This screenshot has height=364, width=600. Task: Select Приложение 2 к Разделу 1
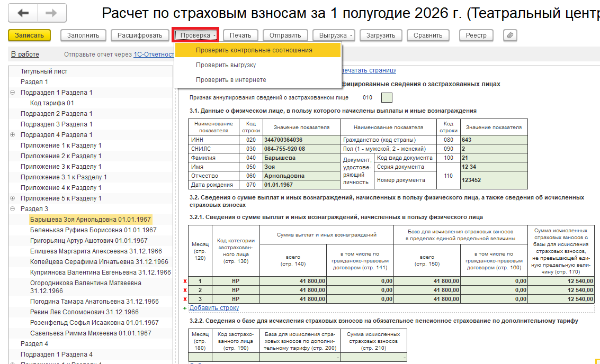coord(61,156)
